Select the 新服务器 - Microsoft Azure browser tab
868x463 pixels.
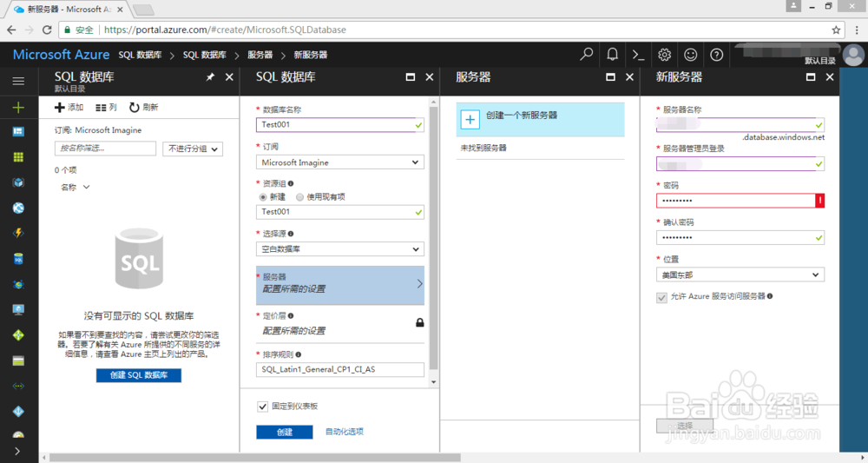point(68,10)
